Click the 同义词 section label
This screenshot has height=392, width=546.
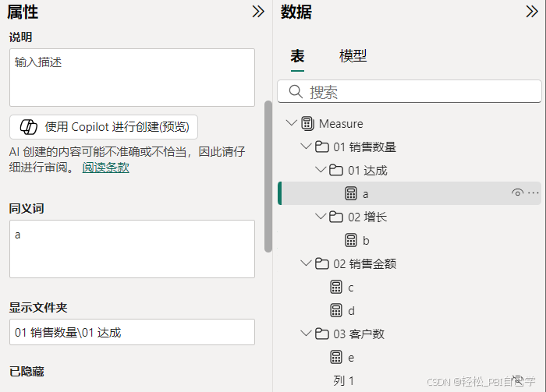pyautogui.click(x=27, y=208)
